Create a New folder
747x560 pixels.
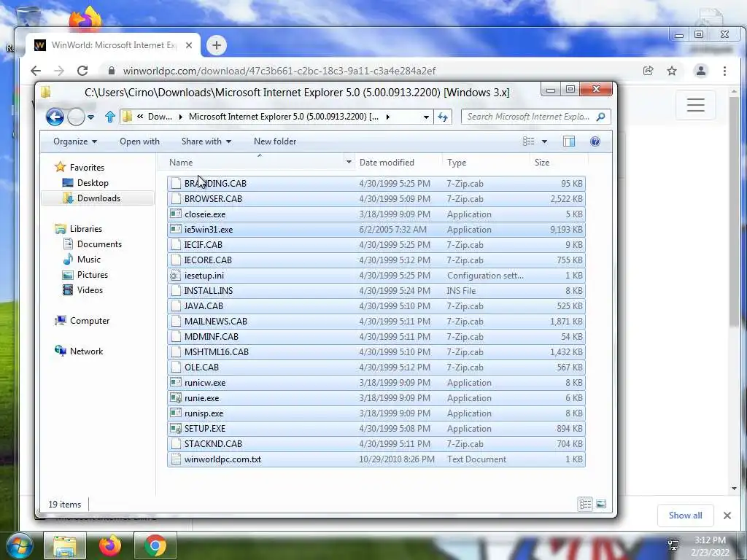(275, 141)
